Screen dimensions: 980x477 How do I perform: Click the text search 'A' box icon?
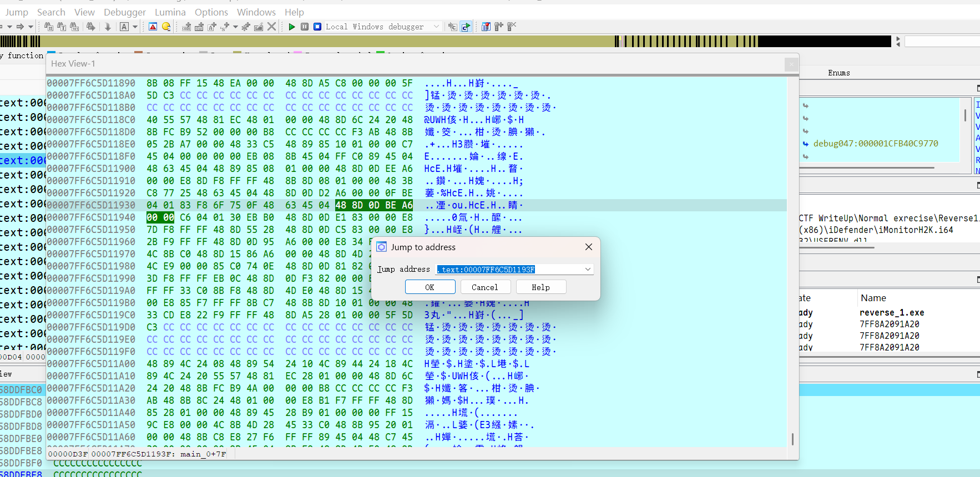point(124,27)
